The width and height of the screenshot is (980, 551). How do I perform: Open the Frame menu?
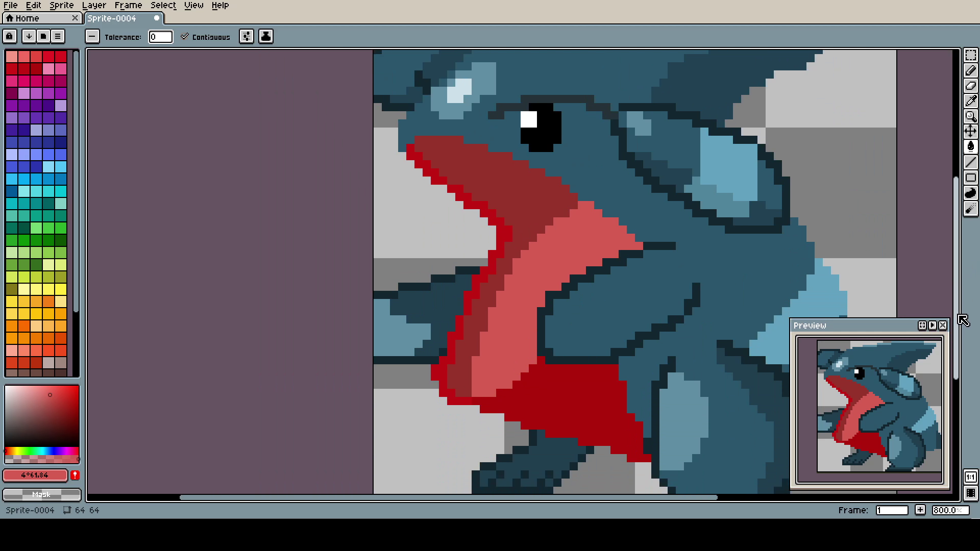click(x=128, y=5)
